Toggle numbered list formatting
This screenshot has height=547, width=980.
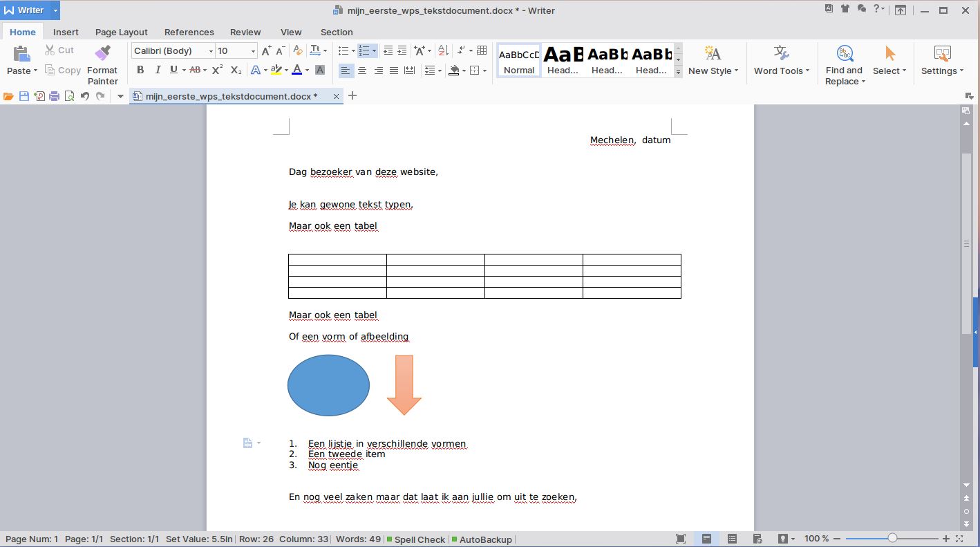coord(364,50)
